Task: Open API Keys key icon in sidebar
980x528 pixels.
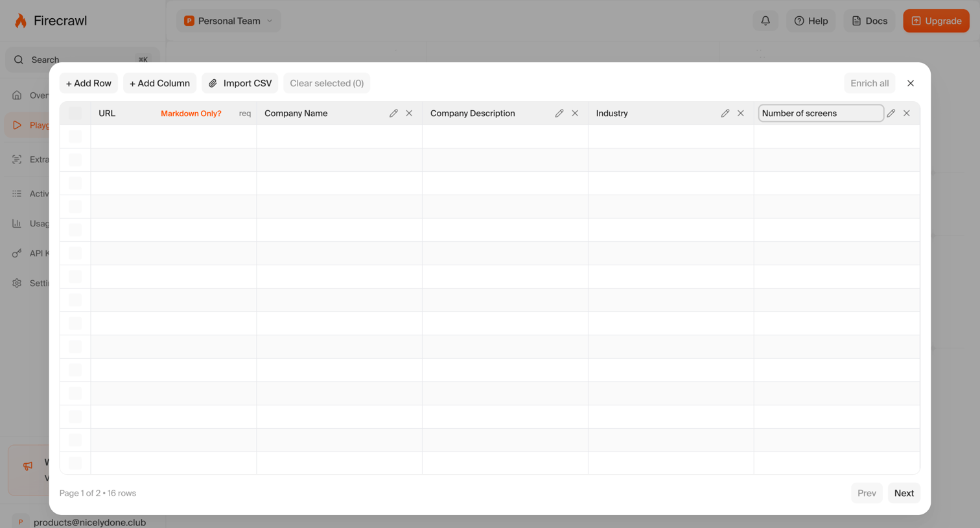Action: click(x=17, y=253)
